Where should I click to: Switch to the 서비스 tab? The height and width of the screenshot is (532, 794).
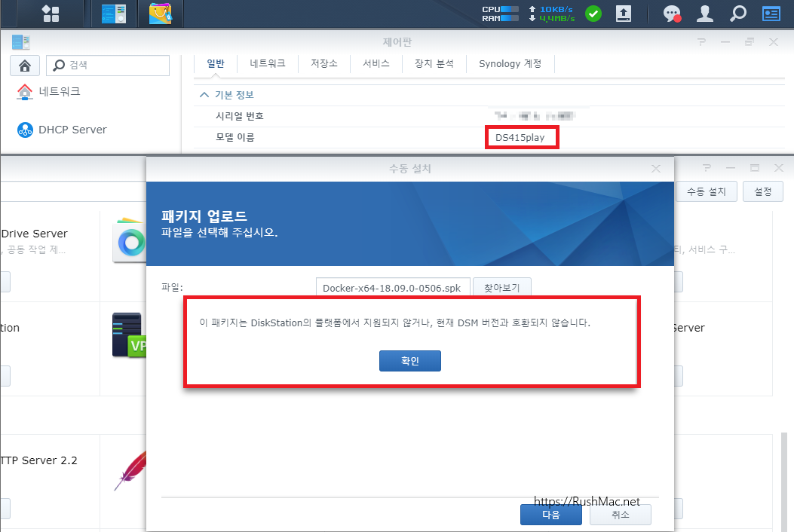click(376, 63)
